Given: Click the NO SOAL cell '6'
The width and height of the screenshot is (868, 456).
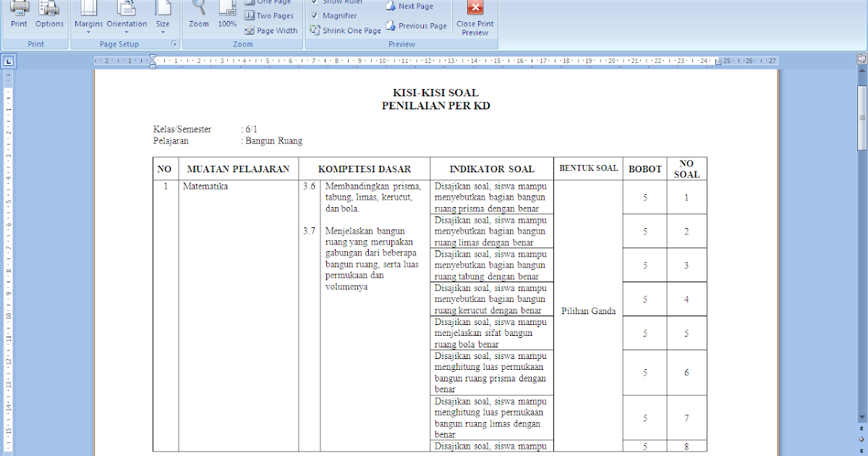Looking at the screenshot, I should tap(686, 372).
